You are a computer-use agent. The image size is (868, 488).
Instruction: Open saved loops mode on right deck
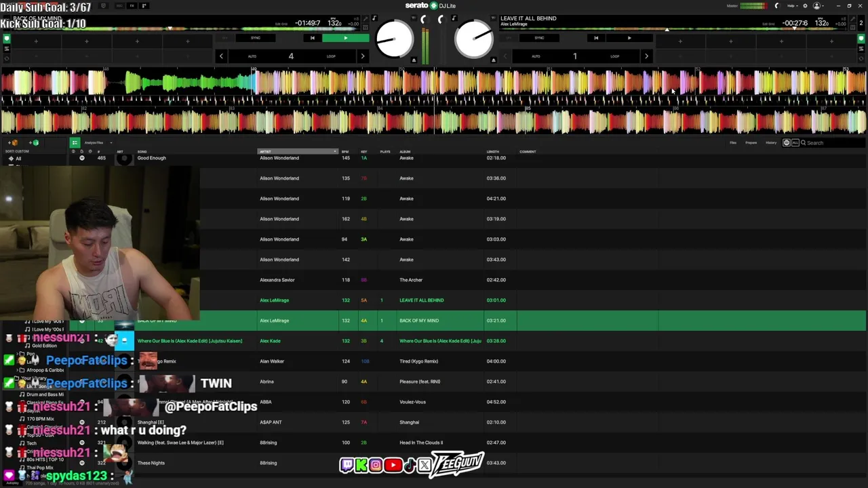(x=861, y=49)
